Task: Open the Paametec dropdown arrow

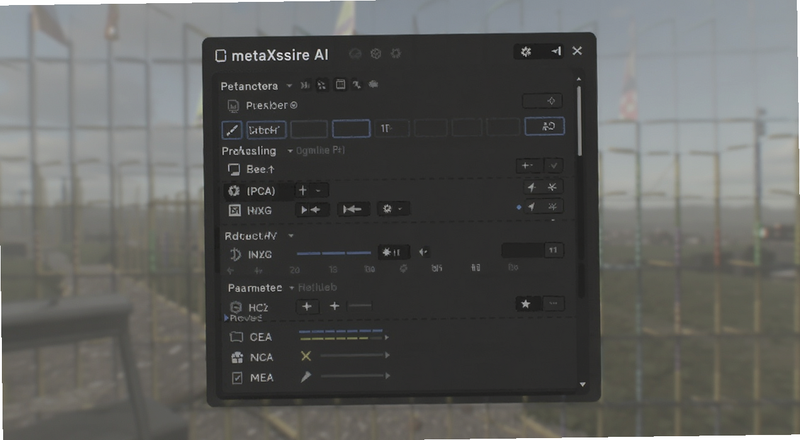Action: [x=292, y=288]
